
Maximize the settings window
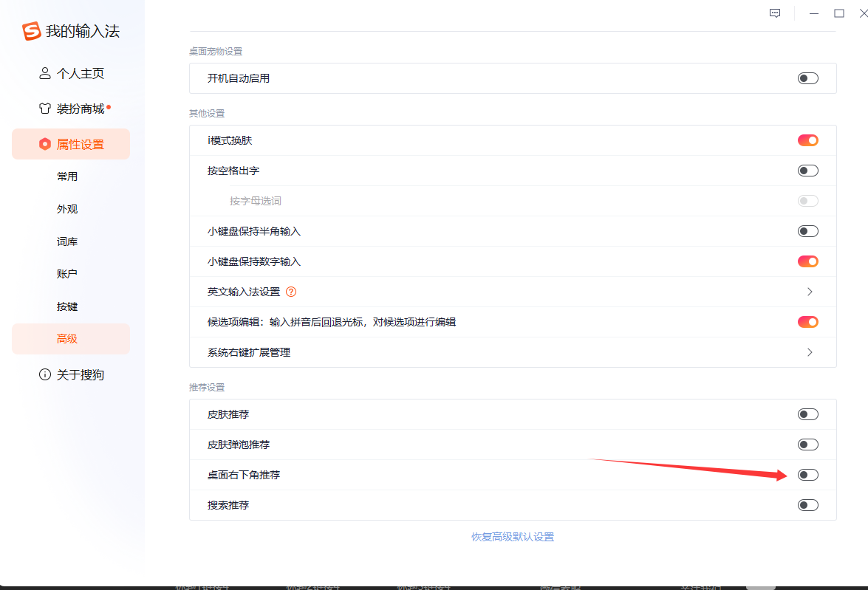[x=839, y=13]
